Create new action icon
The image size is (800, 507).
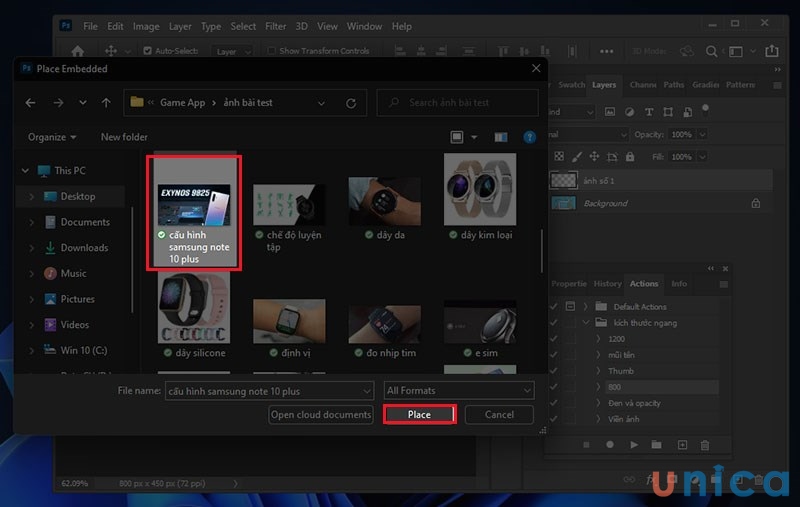pyautogui.click(x=681, y=444)
